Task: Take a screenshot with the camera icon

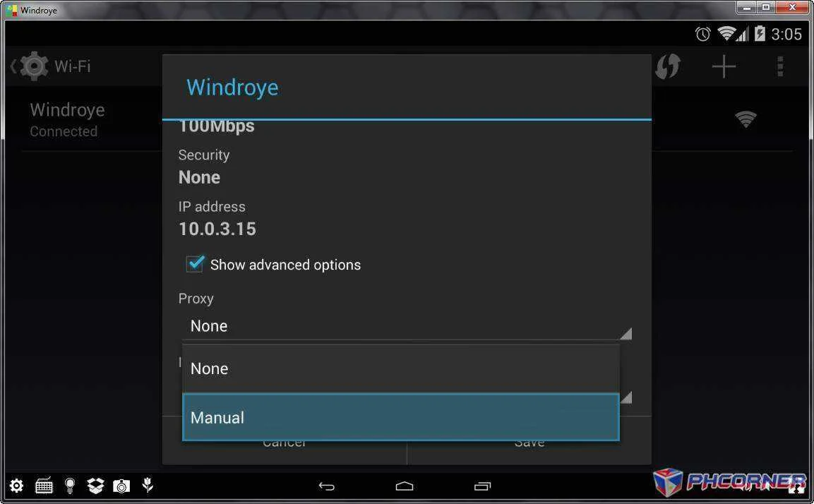Action: [x=121, y=486]
